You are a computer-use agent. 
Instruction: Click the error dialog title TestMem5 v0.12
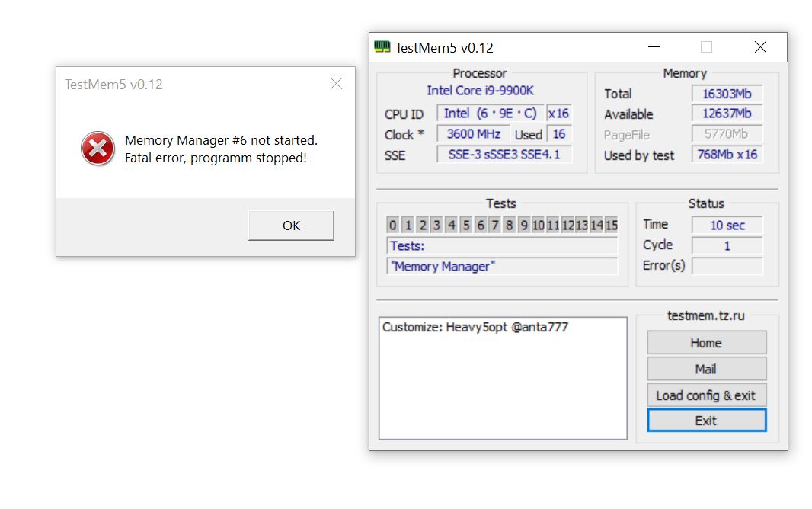(113, 85)
